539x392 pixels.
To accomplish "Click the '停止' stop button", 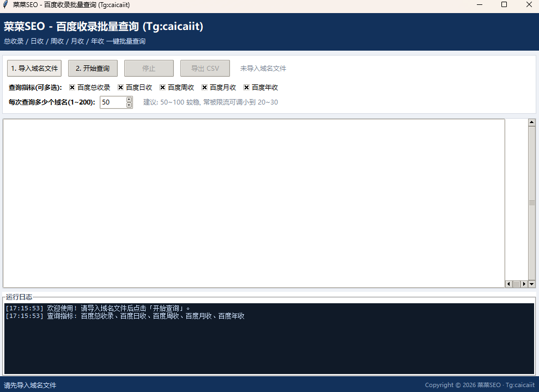I will pyautogui.click(x=149, y=68).
